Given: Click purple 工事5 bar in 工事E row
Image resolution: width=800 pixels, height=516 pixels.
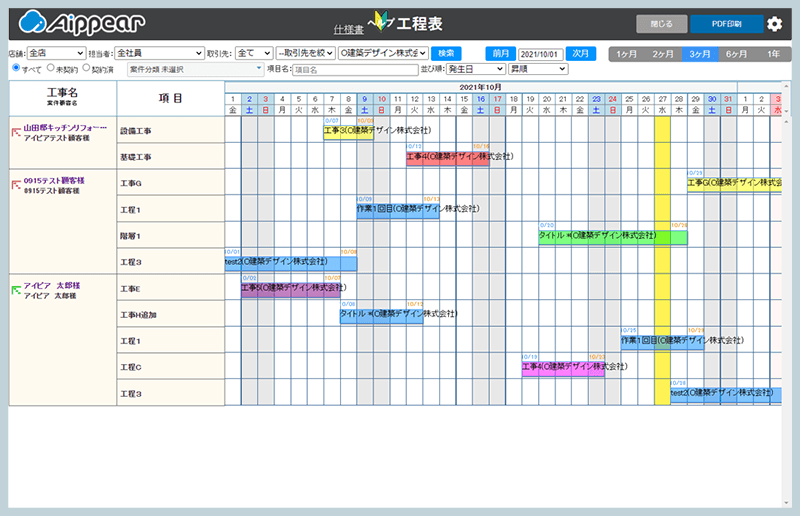Looking at the screenshot, I should tap(291, 289).
